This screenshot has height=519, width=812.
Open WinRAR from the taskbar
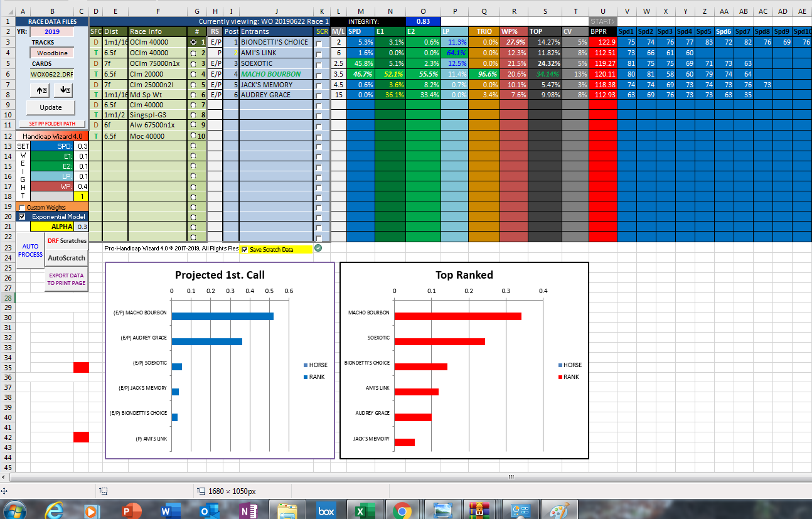[x=479, y=510]
